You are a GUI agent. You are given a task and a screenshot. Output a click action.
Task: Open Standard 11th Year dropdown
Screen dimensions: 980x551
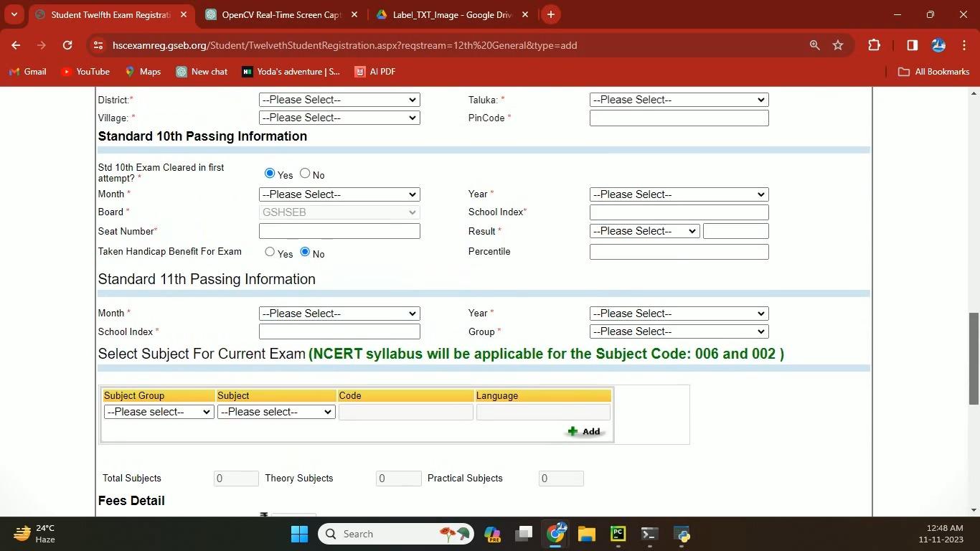(679, 314)
